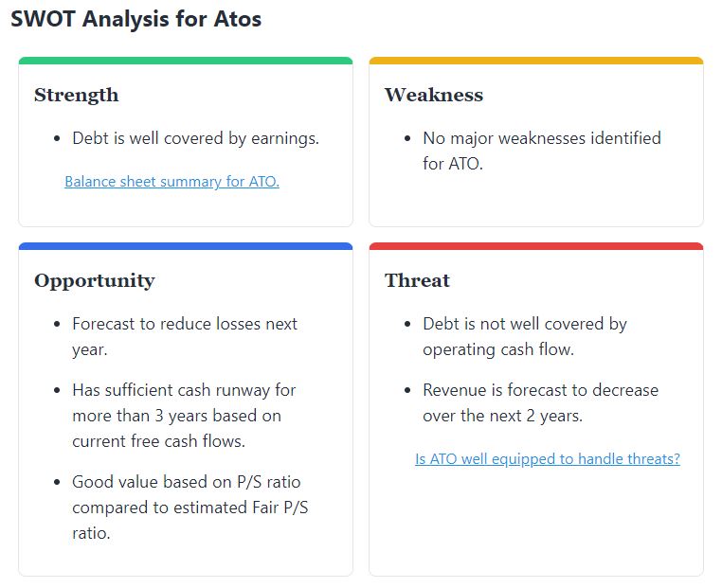Screen dimensions: 722x588
Task: Click the sufficient cash runway bullet text
Action: (x=184, y=416)
